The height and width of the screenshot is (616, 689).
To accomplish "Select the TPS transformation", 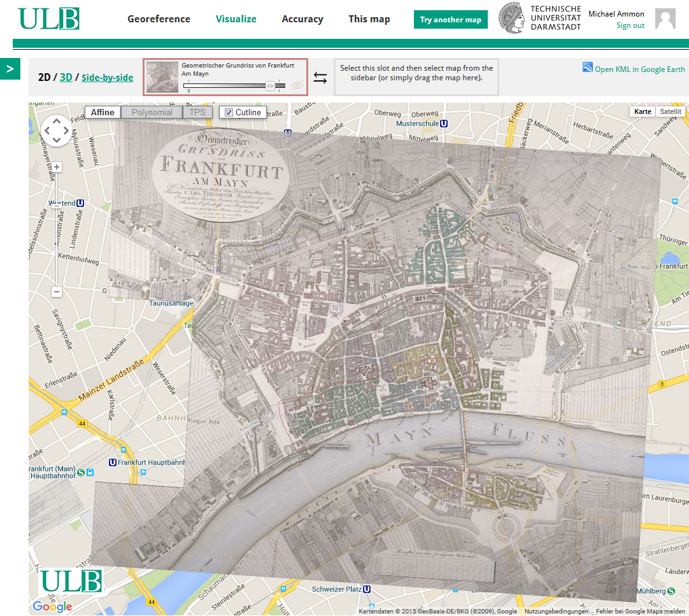I will tap(197, 112).
